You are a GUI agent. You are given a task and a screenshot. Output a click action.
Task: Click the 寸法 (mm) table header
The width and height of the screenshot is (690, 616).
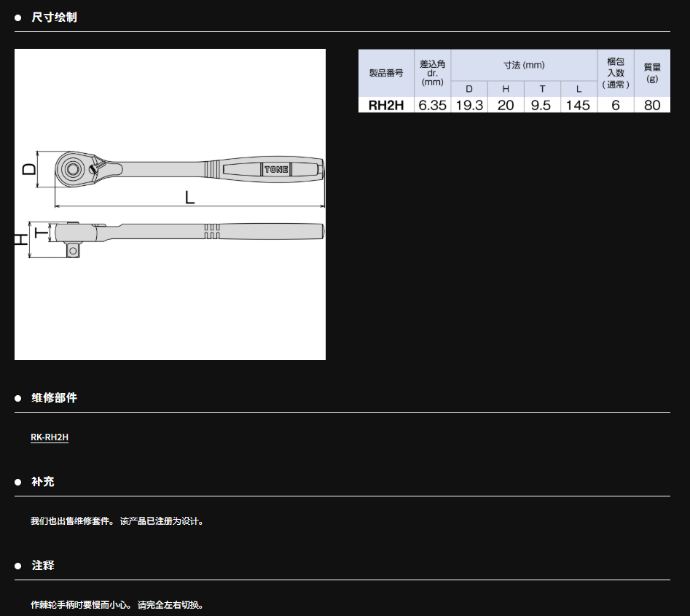click(524, 65)
